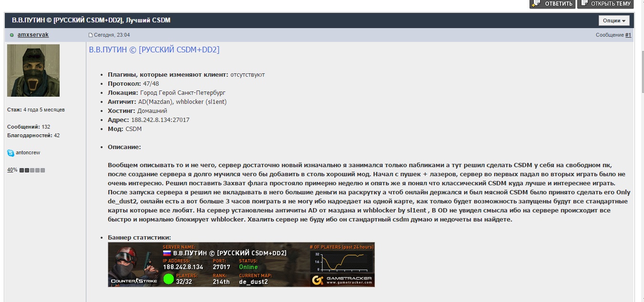Viewport: 644px width, 302px height.
Task: Click the 40% warning level link
Action: 12,170
